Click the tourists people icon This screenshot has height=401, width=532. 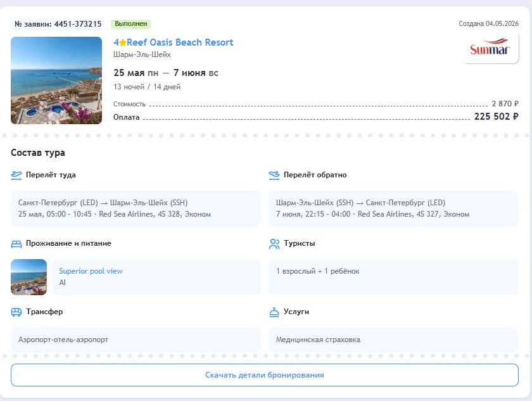274,244
